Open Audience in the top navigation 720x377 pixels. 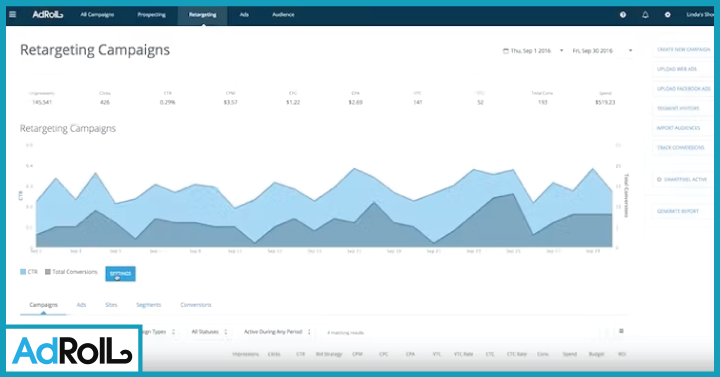click(x=283, y=15)
